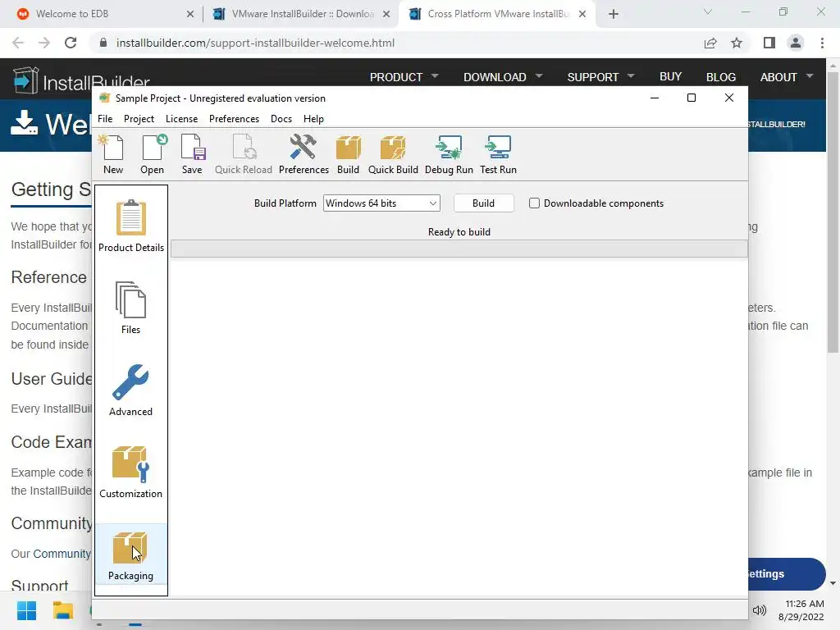Toggle the browser side panel
Viewport: 840px width, 630px height.
(x=769, y=43)
